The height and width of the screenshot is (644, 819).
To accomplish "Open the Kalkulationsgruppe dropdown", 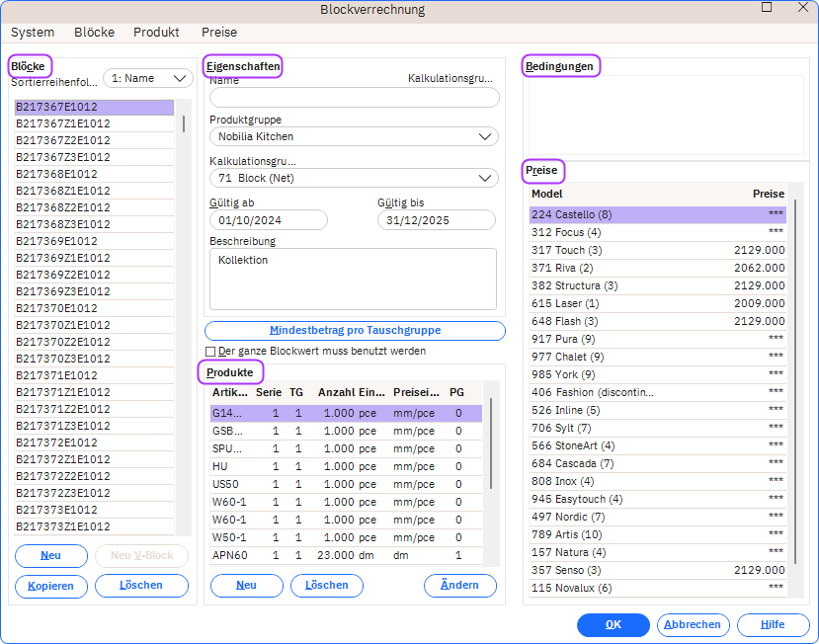I will 354,178.
